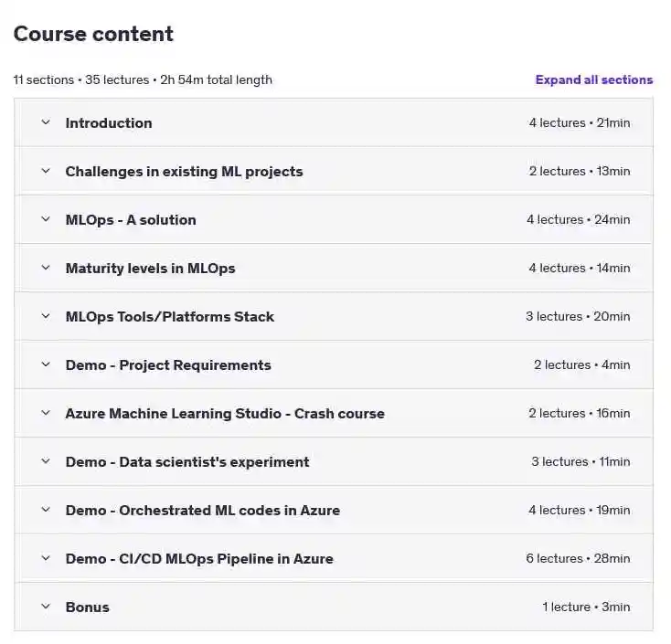Expand CI/CD MLOps Pipeline in Azure chevron

pos(46,558)
